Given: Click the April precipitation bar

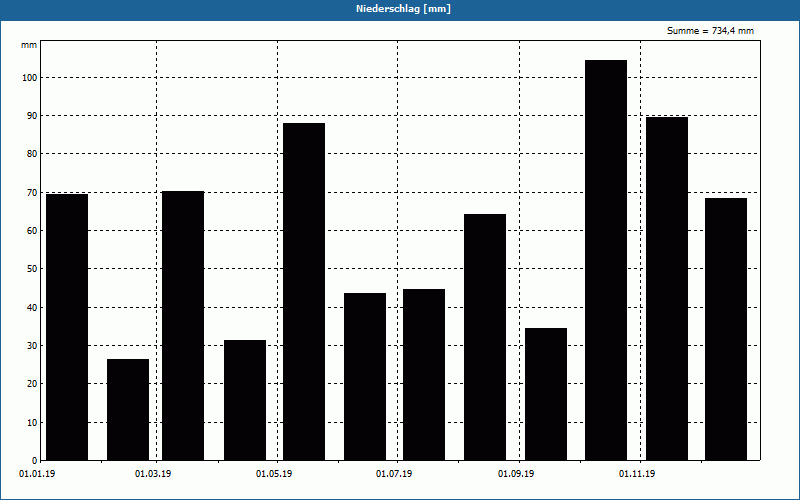Looking at the screenshot, I should coord(245,400).
